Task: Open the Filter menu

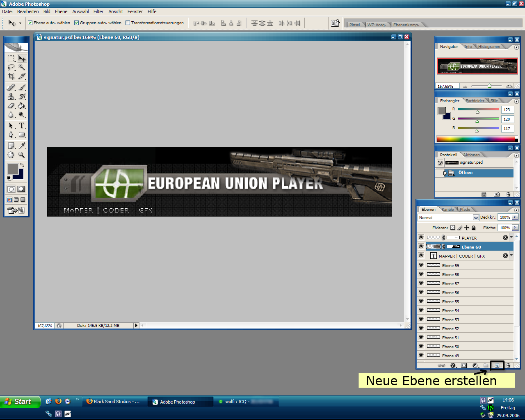Action: pyautogui.click(x=98, y=11)
